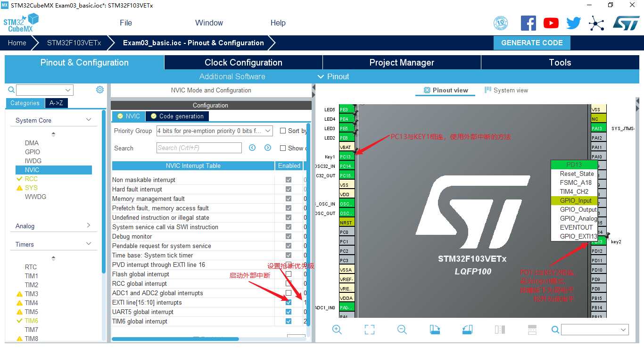
Task: Select GPIO_EXTI13 in pin menu
Action: pyautogui.click(x=578, y=236)
